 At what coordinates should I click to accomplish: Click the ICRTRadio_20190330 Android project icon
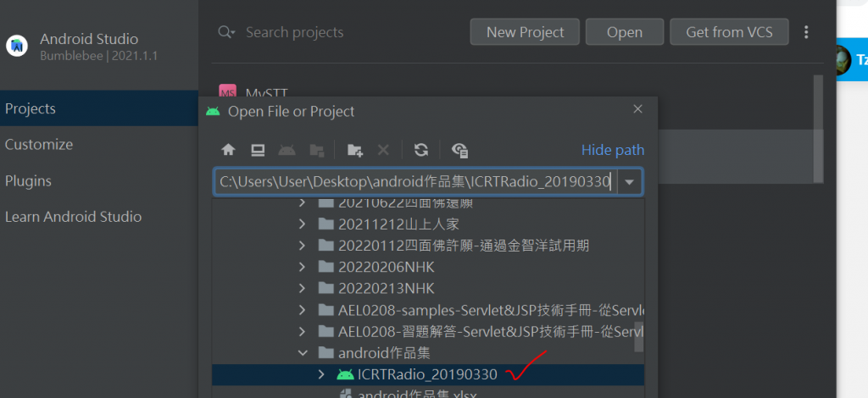point(346,375)
